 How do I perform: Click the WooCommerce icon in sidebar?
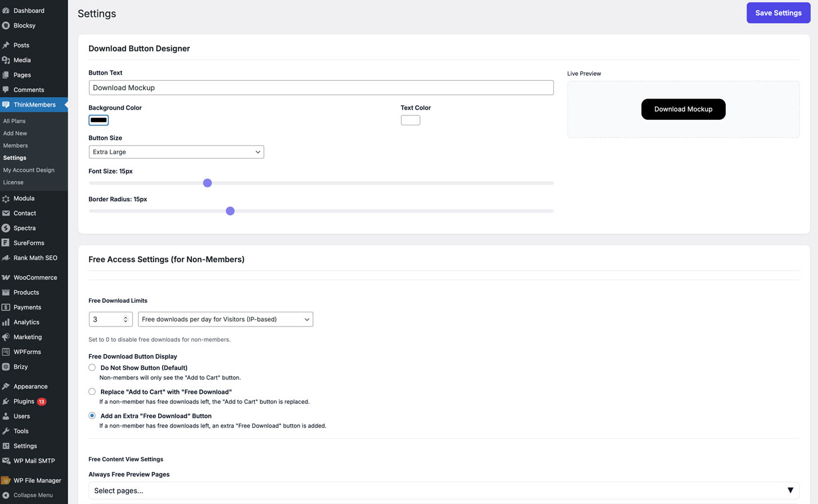(x=6, y=278)
